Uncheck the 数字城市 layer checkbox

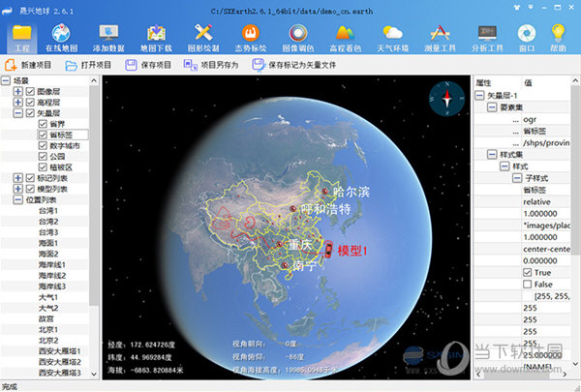coord(43,145)
